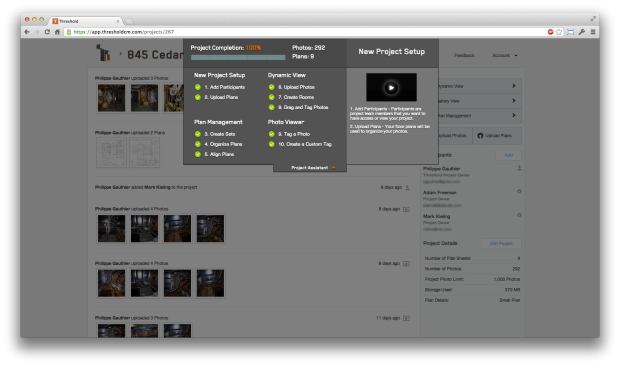Viewport: 620px width, 366px height.
Task: Click the icon beside first '4 Photos' upload entry
Action: click(406, 209)
